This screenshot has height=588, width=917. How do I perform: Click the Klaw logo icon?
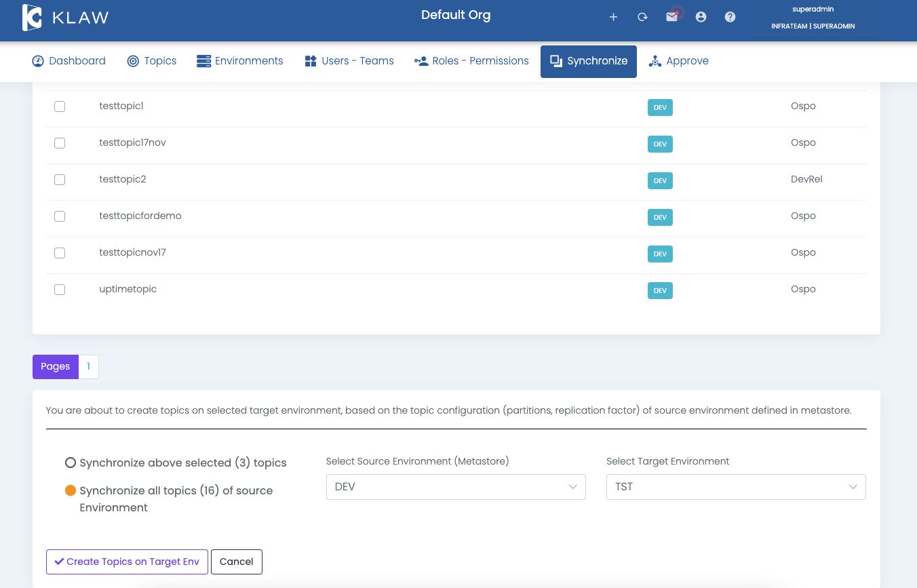coord(32,18)
